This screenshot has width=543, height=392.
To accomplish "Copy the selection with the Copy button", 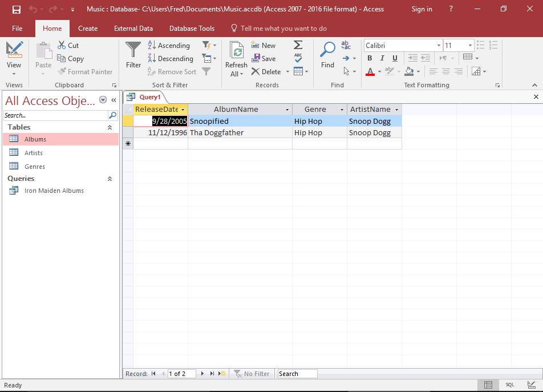I will click(x=71, y=59).
